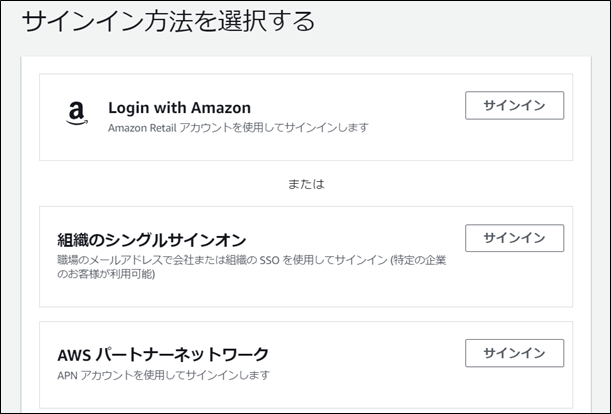Click the word "APN" in the partner description
This screenshot has height=414, width=611.
[x=69, y=375]
